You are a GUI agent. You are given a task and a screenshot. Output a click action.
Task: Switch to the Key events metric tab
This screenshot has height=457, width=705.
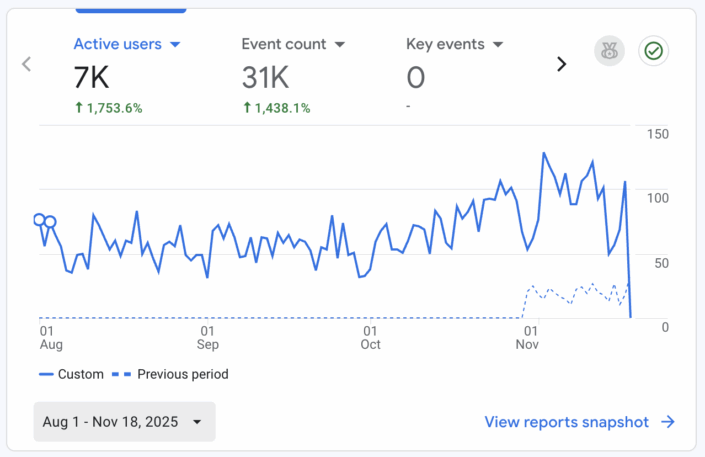(x=445, y=44)
